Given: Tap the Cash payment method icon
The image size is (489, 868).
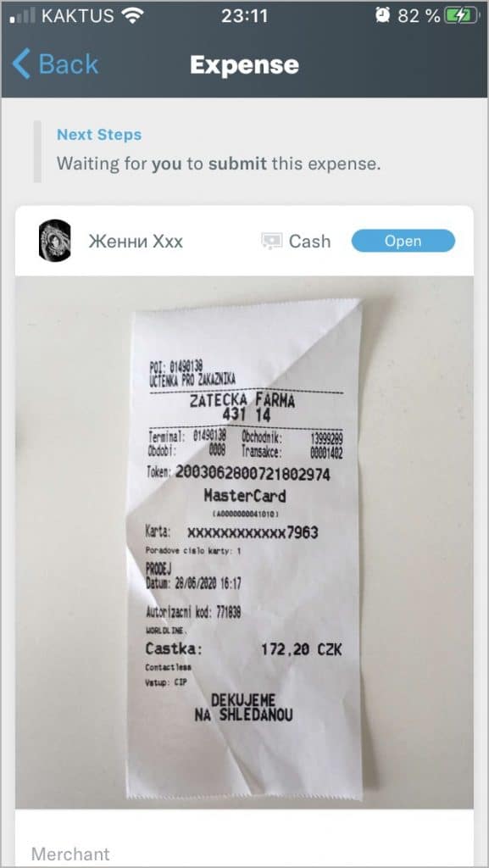Looking at the screenshot, I should [x=271, y=242].
